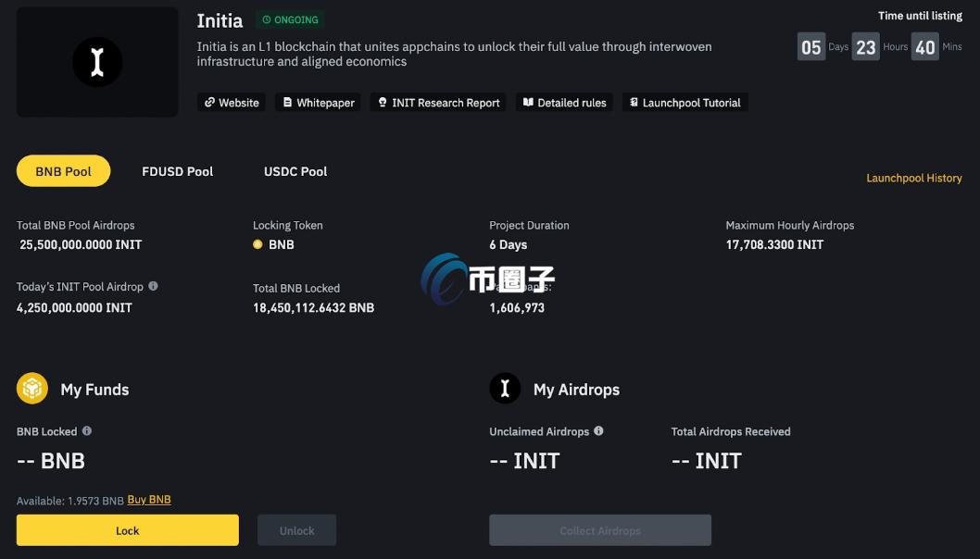Open the Whitepaper document icon
This screenshot has width=980, height=559.
pyautogui.click(x=286, y=103)
